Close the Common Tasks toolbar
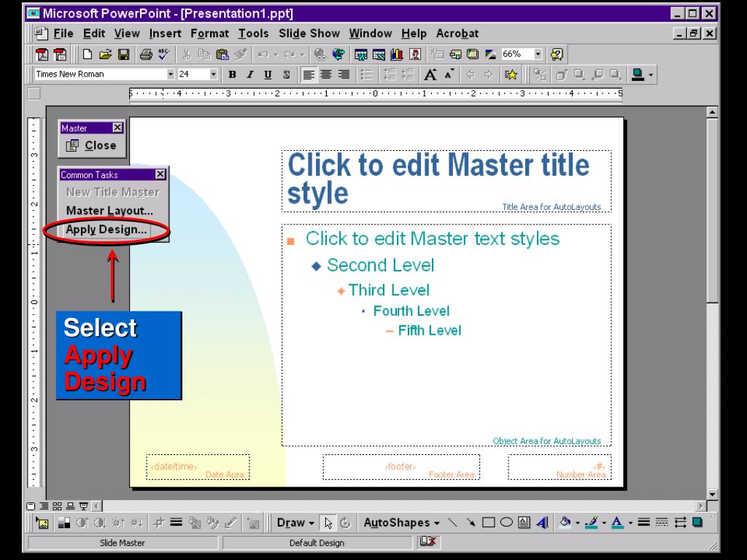Image resolution: width=747 pixels, height=560 pixels. tap(160, 174)
